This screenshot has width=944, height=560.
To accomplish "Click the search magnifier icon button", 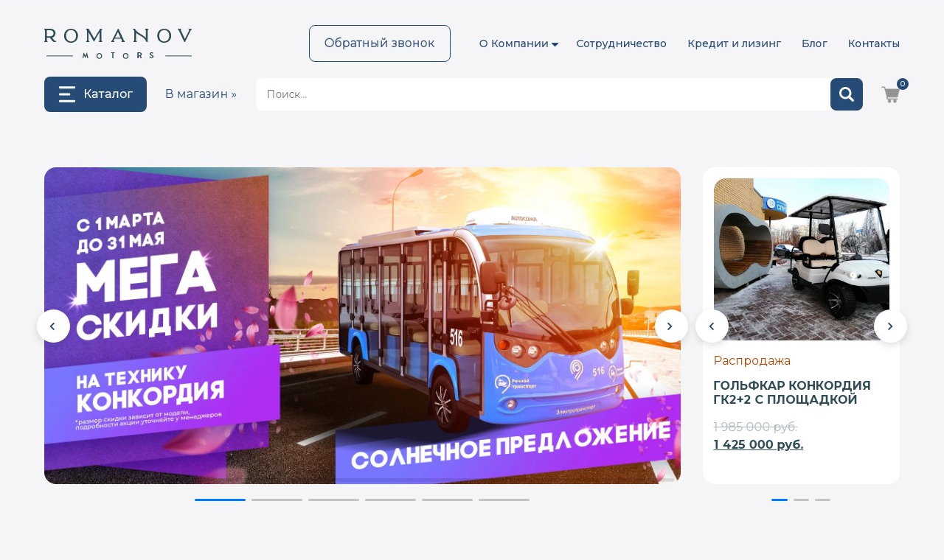I will (847, 94).
